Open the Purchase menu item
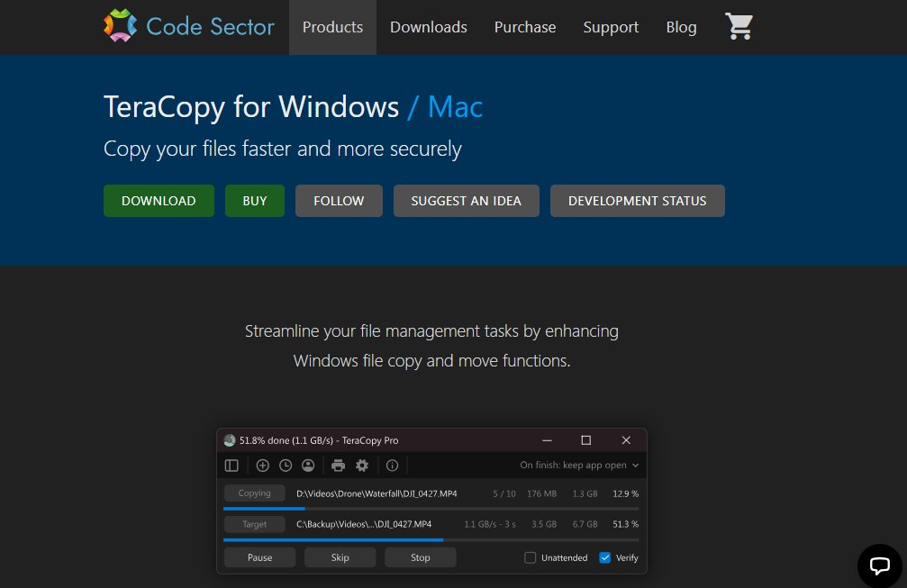907x588 pixels. (525, 27)
